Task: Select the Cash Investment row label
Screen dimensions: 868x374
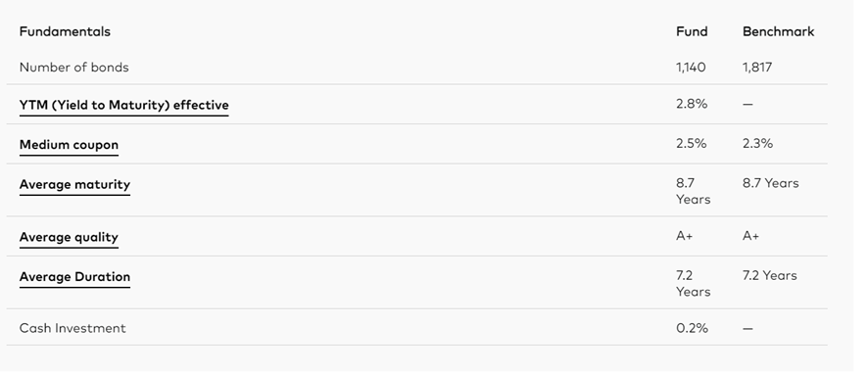Action: click(x=72, y=328)
